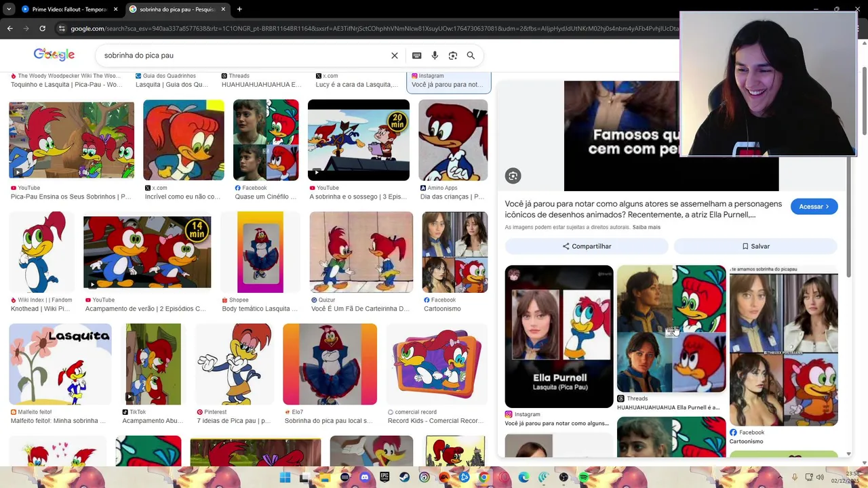This screenshot has width=868, height=488.
Task: Click the Acessar button
Action: point(814,207)
